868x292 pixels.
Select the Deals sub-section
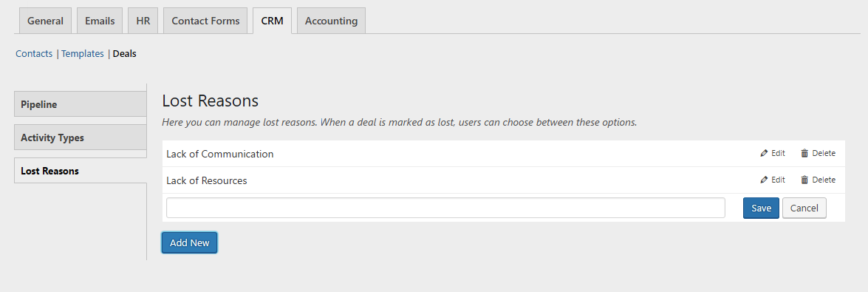[125, 54]
